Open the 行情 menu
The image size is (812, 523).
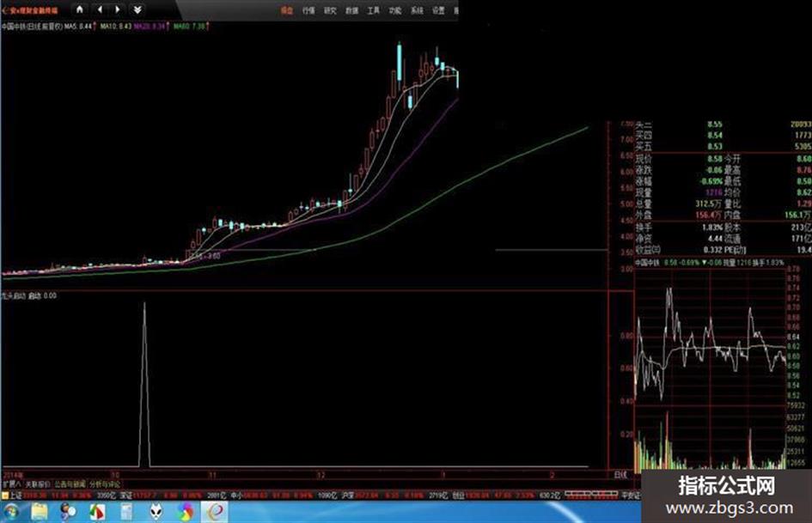click(308, 9)
